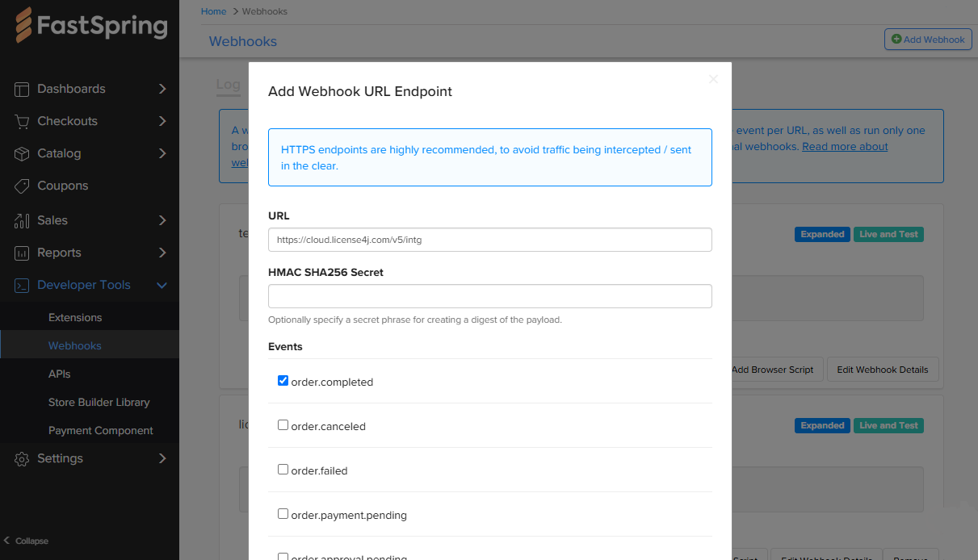978x560 pixels.
Task: Click the Add Webhook button
Action: (x=928, y=40)
